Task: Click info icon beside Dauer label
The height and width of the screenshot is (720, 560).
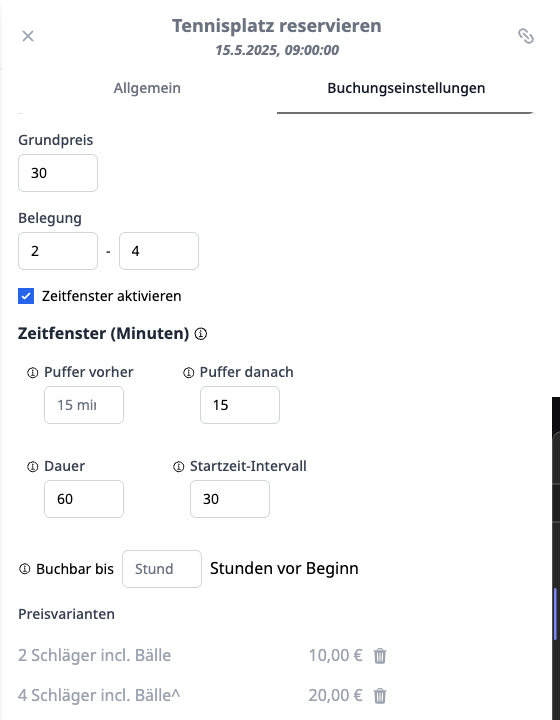Action: 33,467
